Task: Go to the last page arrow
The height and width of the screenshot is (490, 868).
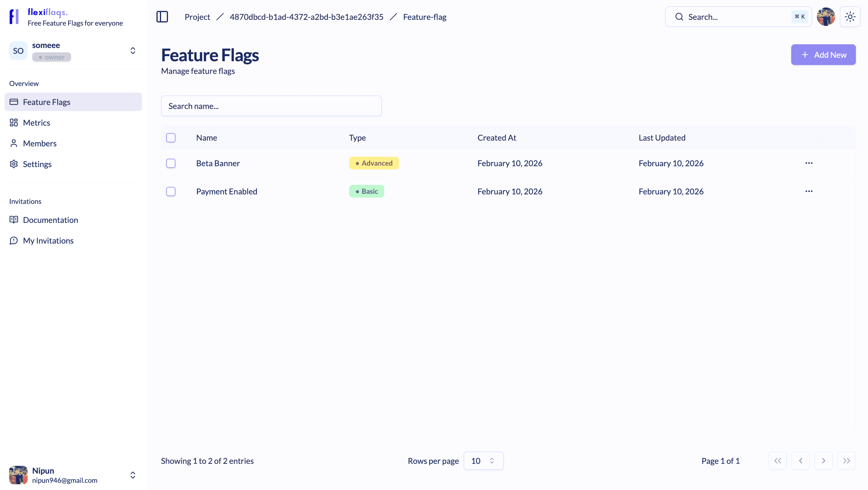Action: (846, 461)
